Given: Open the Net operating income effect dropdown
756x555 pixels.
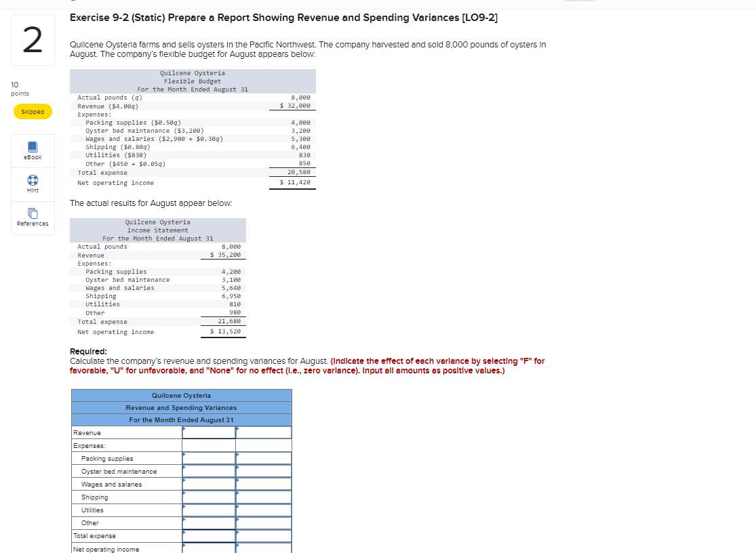Looking at the screenshot, I should click(263, 549).
